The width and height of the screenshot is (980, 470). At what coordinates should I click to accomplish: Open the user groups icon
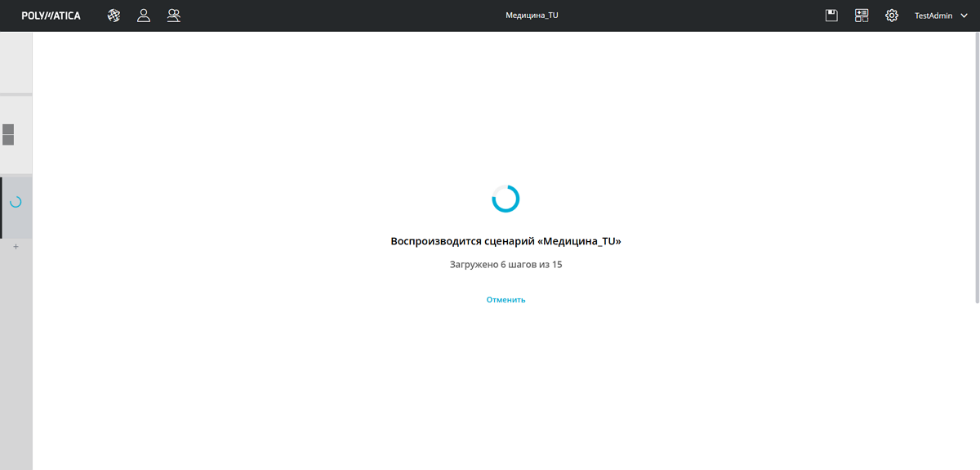[x=173, y=16]
